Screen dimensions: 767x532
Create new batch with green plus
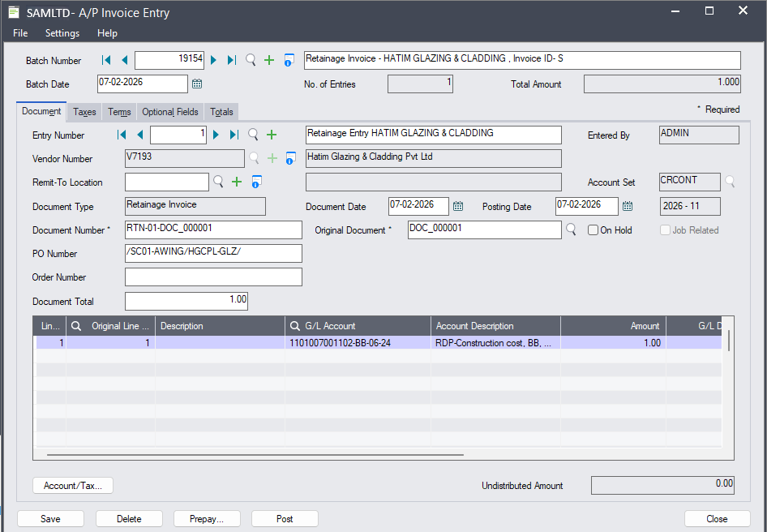(269, 60)
